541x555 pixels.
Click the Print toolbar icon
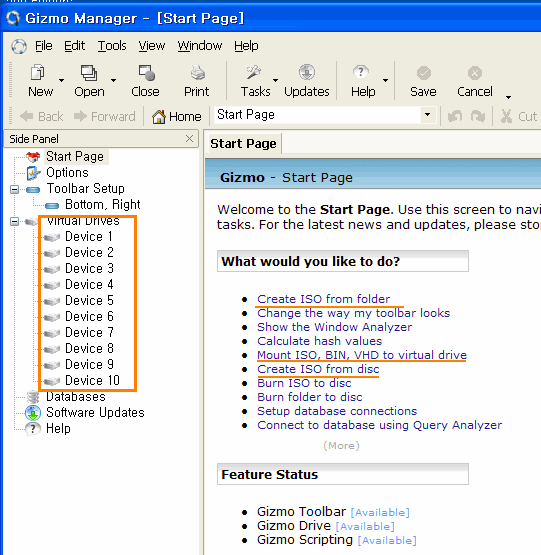[x=198, y=73]
